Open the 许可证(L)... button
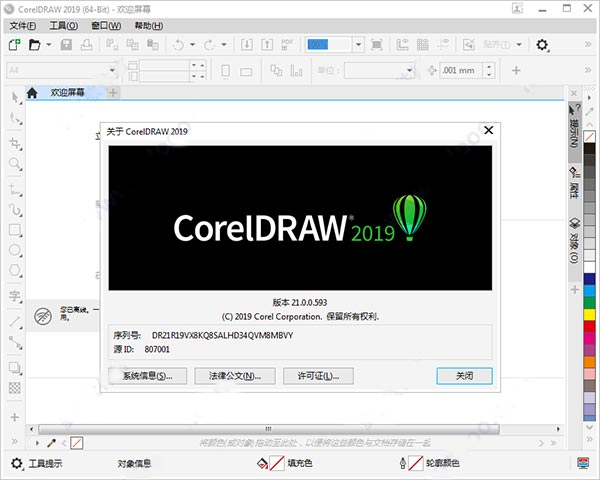 [x=318, y=376]
